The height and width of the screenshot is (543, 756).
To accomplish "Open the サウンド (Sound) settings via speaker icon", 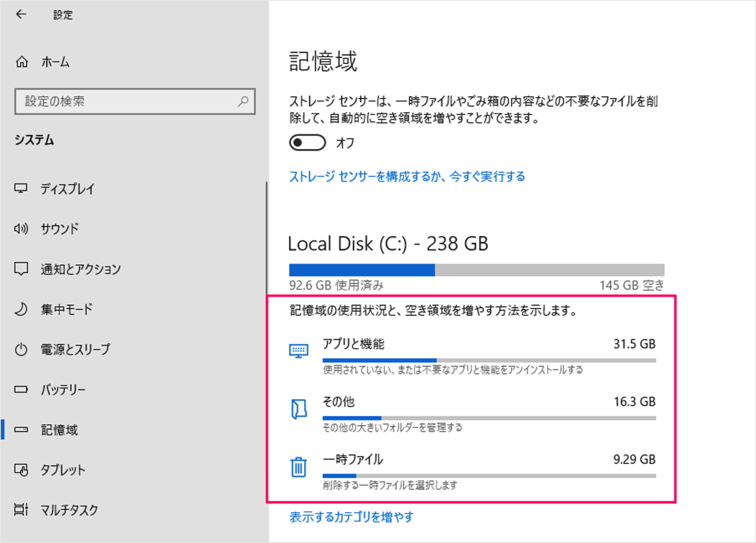I will click(21, 228).
